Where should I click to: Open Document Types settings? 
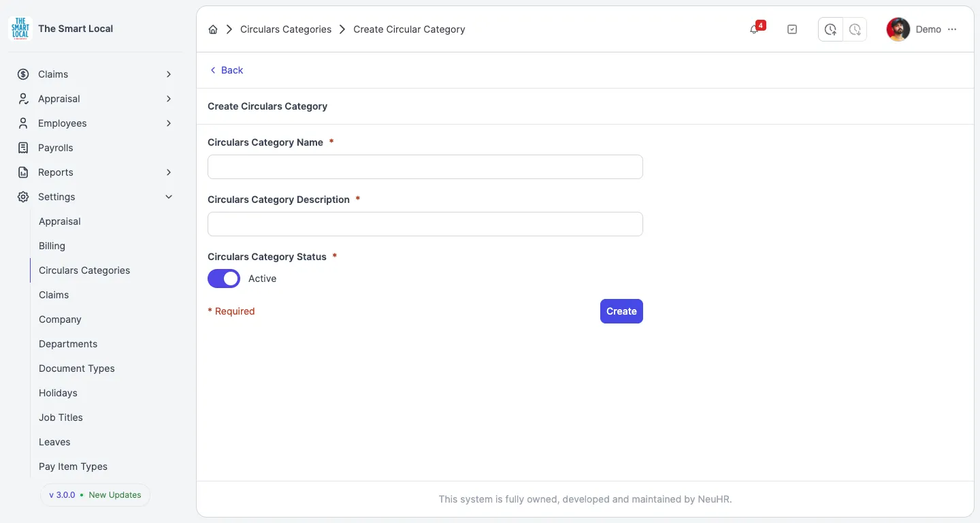pos(77,368)
